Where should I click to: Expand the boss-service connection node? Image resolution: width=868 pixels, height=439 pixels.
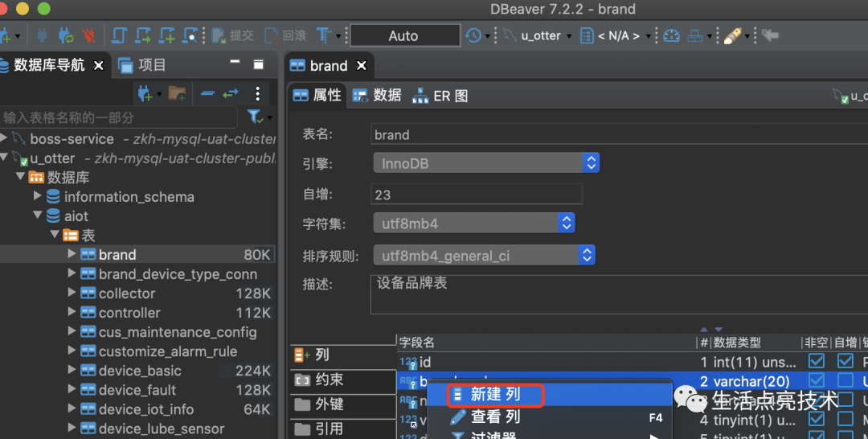(x=4, y=137)
